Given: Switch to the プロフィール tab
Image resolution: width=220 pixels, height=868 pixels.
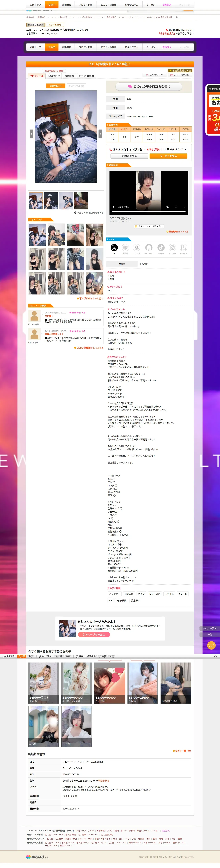Looking at the screenshot, I should click(x=36, y=76).
